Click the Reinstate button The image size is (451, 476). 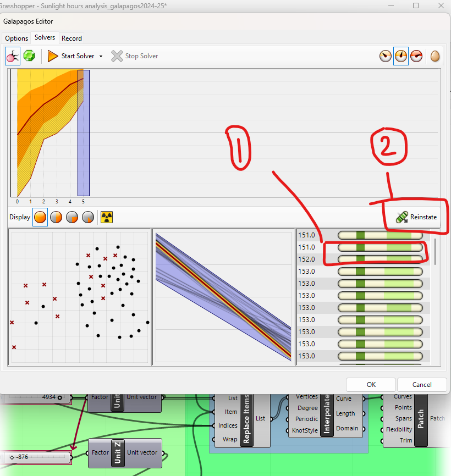(417, 217)
